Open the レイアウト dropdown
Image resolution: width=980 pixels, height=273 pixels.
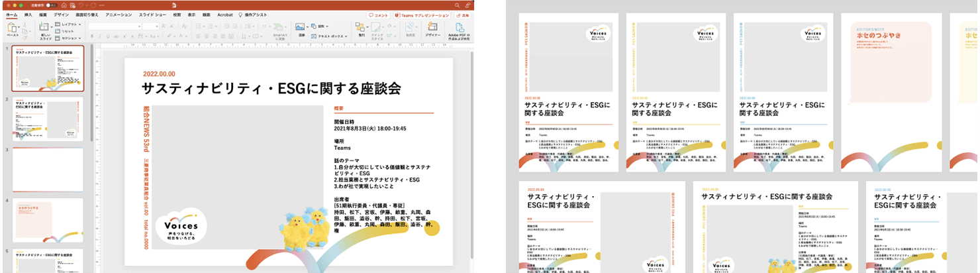point(68,25)
